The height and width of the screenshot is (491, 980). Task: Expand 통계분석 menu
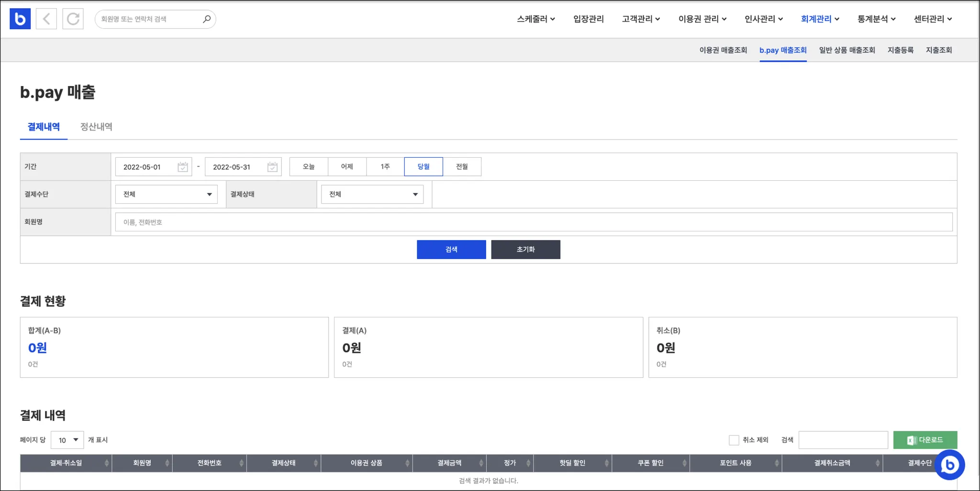877,19
